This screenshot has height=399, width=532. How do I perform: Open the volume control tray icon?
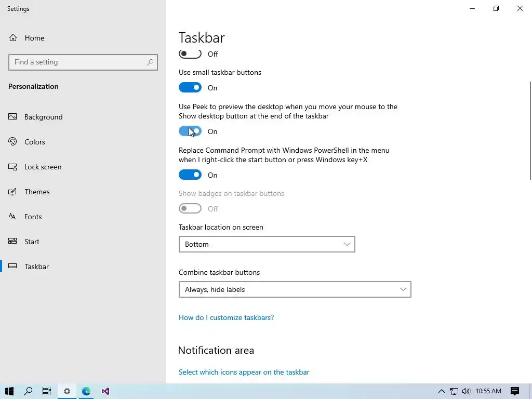(466, 391)
